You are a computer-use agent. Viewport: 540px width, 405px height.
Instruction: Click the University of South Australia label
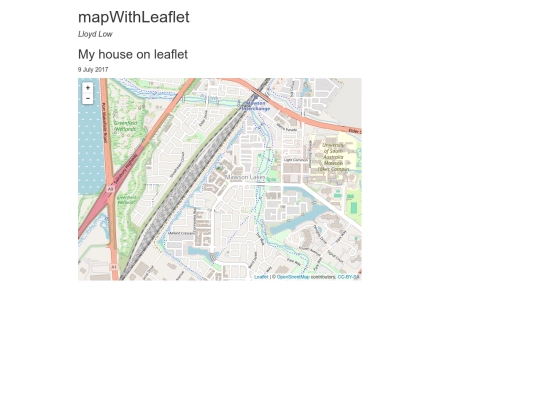coord(333,157)
